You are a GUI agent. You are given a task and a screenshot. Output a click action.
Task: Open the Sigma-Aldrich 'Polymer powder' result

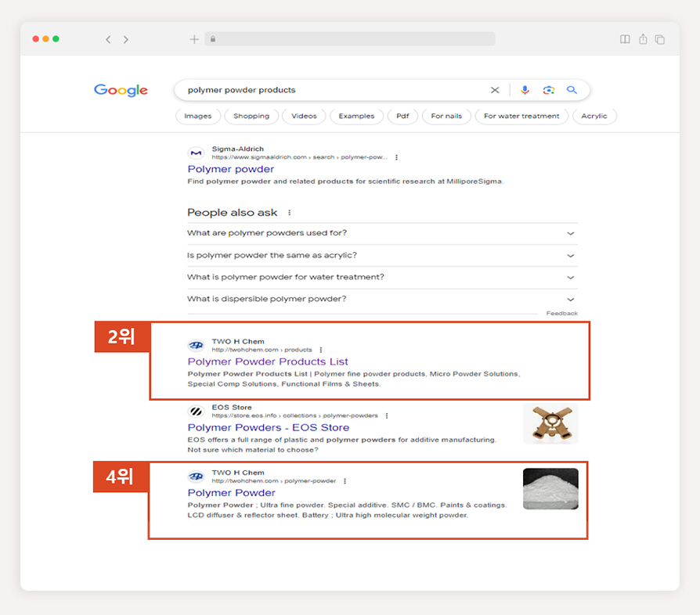(231, 170)
